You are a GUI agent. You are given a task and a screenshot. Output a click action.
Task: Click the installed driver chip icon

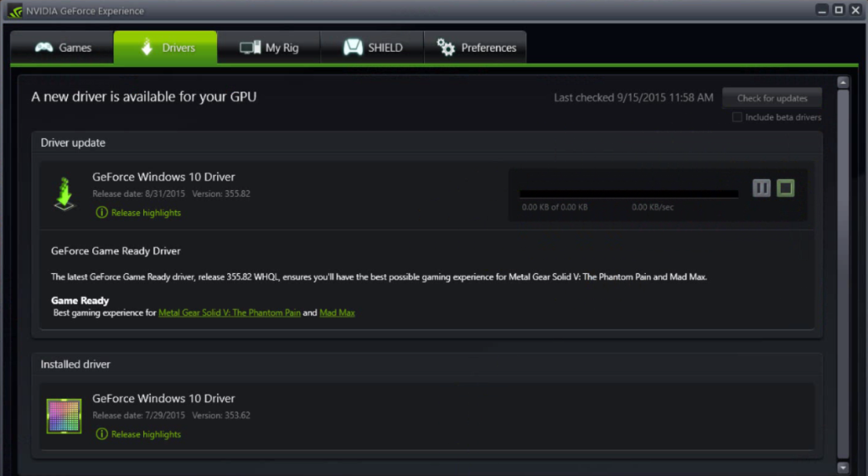64,416
